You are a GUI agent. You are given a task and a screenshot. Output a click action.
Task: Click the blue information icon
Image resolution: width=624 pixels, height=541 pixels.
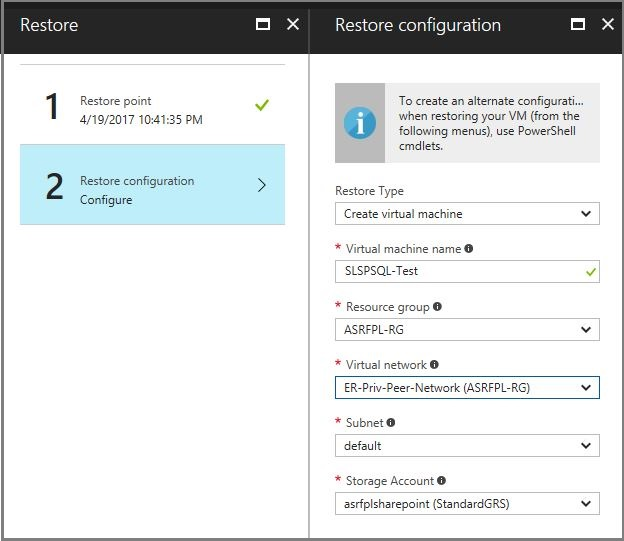(x=359, y=122)
